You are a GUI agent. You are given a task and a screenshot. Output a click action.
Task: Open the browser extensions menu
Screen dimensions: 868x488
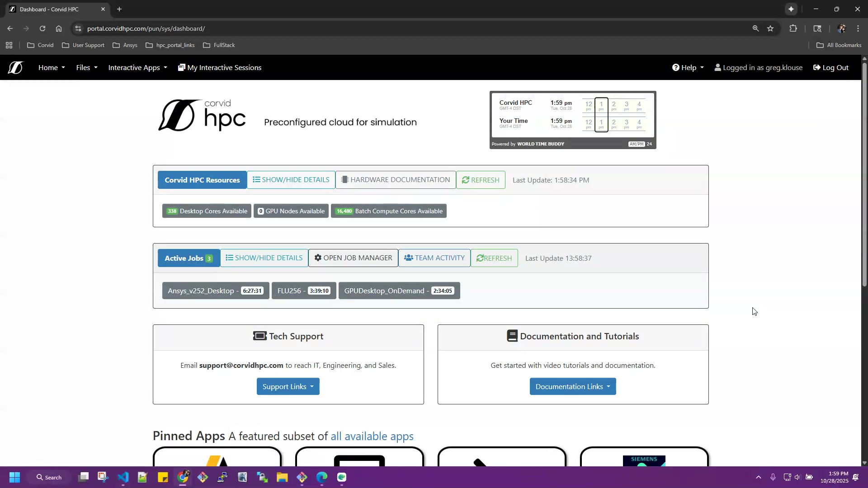click(x=793, y=28)
